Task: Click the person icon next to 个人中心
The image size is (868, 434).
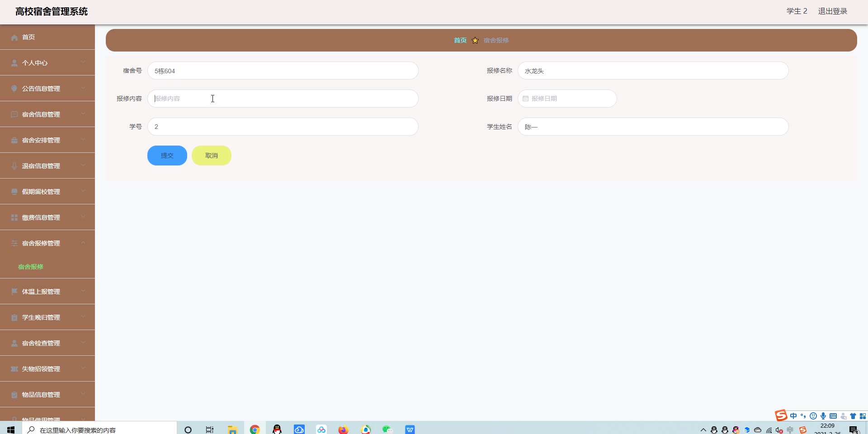Action: [x=14, y=63]
